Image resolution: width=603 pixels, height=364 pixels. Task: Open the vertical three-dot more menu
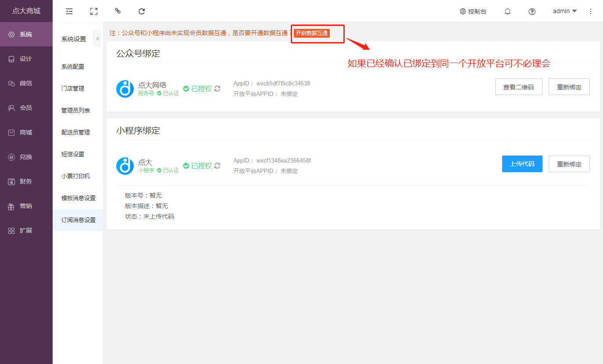click(591, 11)
